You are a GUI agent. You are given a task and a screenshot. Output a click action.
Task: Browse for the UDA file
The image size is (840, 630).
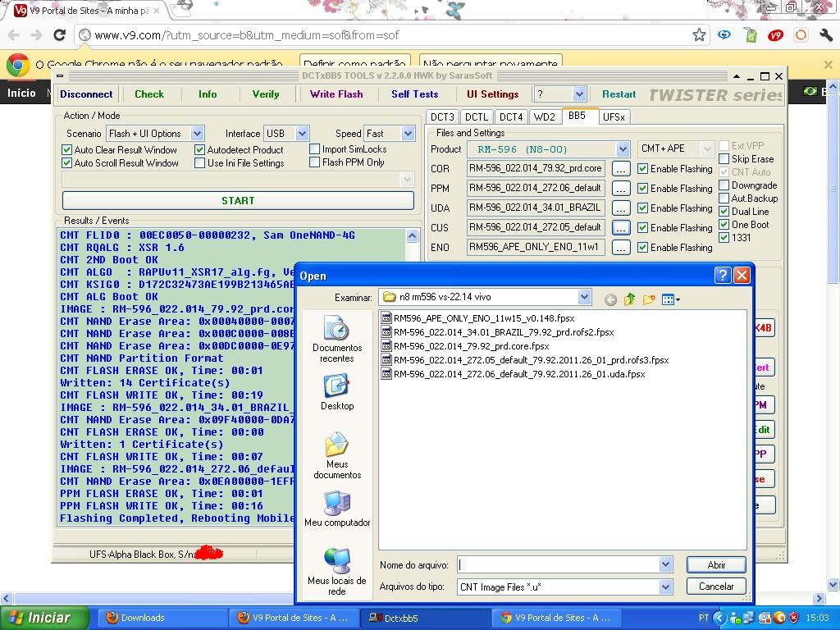(621, 208)
